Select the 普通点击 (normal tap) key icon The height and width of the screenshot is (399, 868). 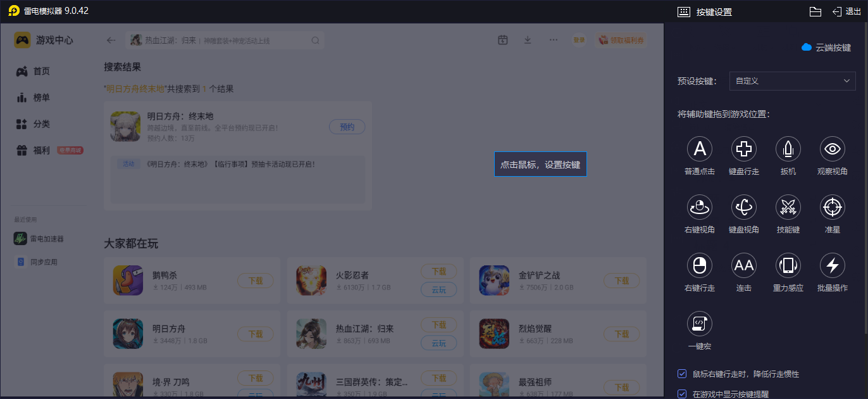(700, 149)
